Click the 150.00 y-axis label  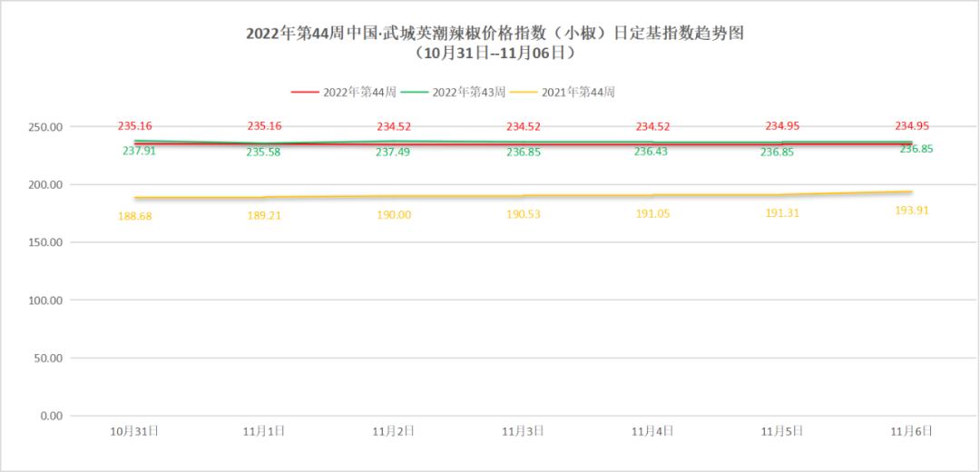pos(46,242)
